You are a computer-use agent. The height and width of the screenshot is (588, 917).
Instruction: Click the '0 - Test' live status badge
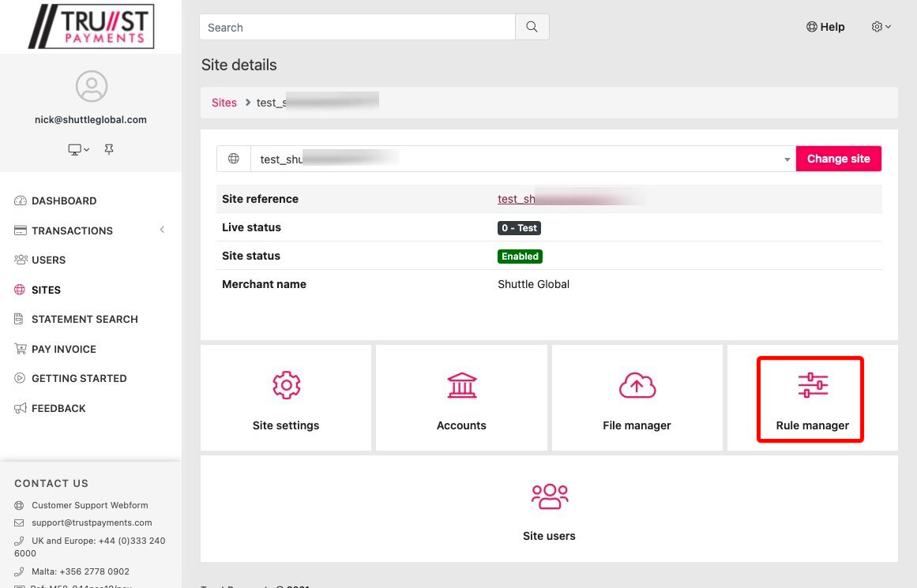[x=519, y=228]
